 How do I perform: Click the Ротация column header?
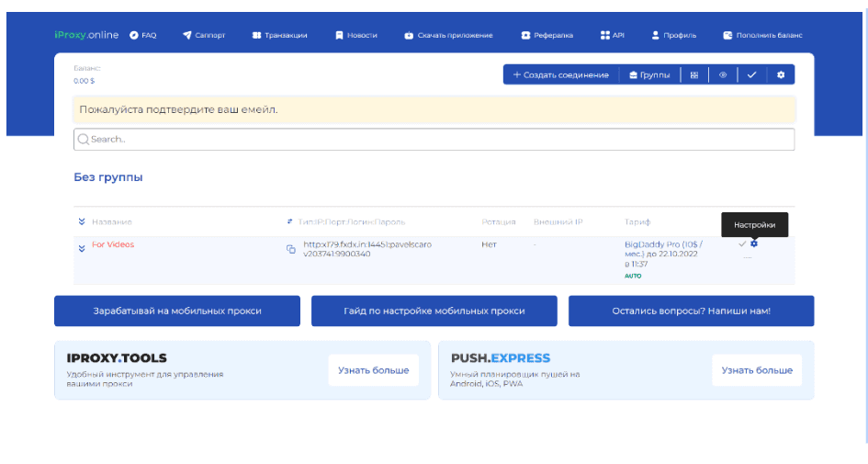click(x=498, y=222)
